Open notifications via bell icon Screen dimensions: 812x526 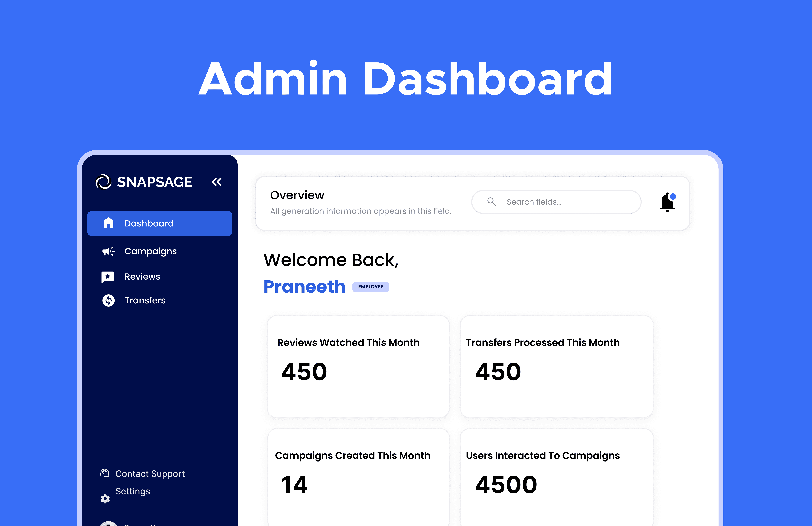667,202
